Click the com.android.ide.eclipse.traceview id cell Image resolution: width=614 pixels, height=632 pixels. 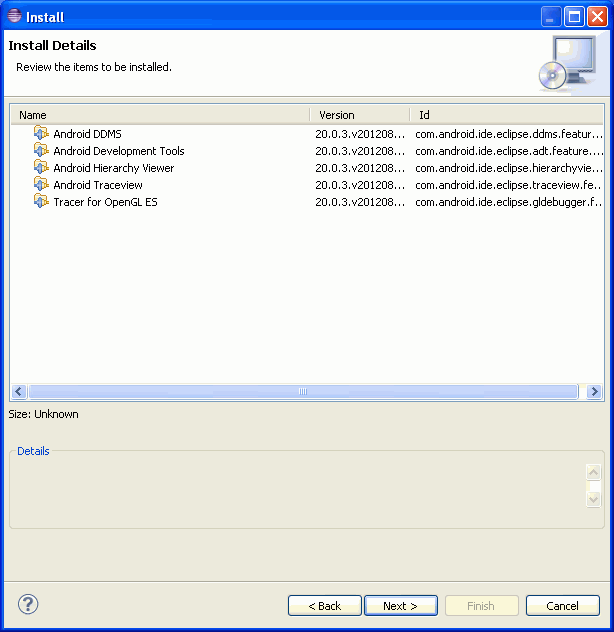pos(509,185)
